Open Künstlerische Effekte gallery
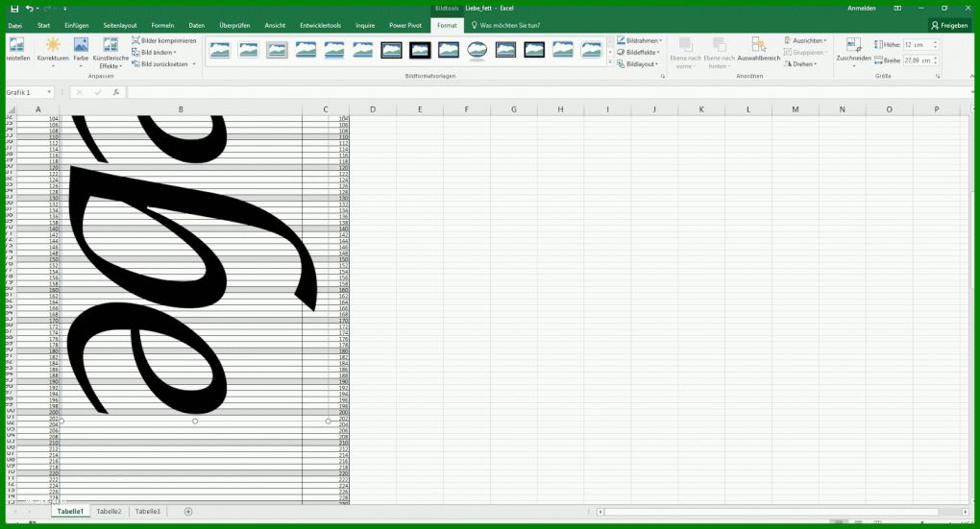 click(110, 53)
